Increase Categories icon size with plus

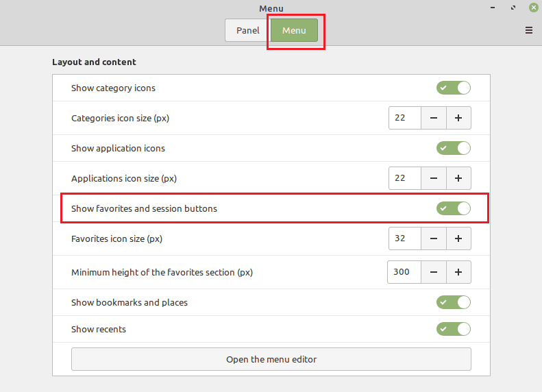(x=458, y=118)
